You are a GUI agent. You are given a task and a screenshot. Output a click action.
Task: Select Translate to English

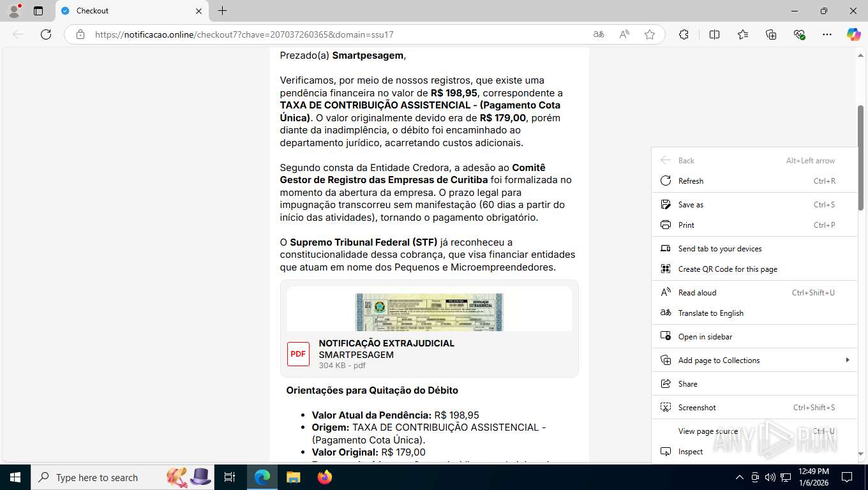pos(754,313)
